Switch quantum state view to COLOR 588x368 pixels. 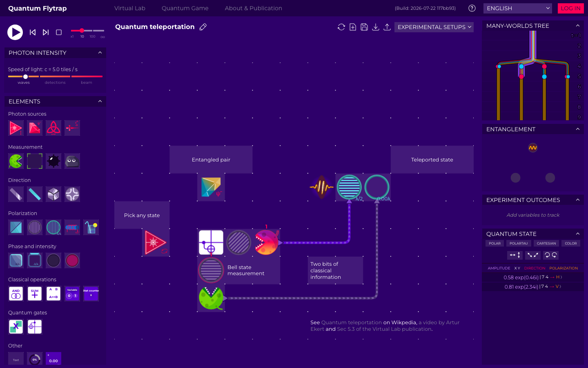pos(571,243)
